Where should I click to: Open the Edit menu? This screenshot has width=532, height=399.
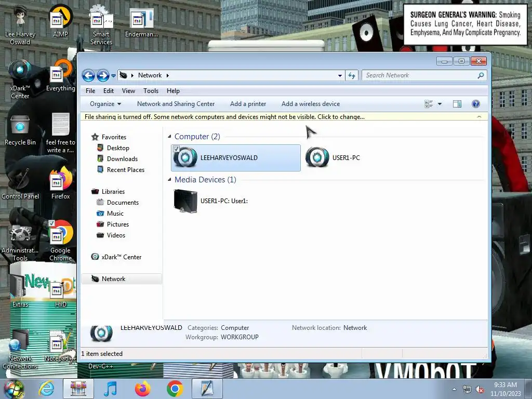pos(109,91)
